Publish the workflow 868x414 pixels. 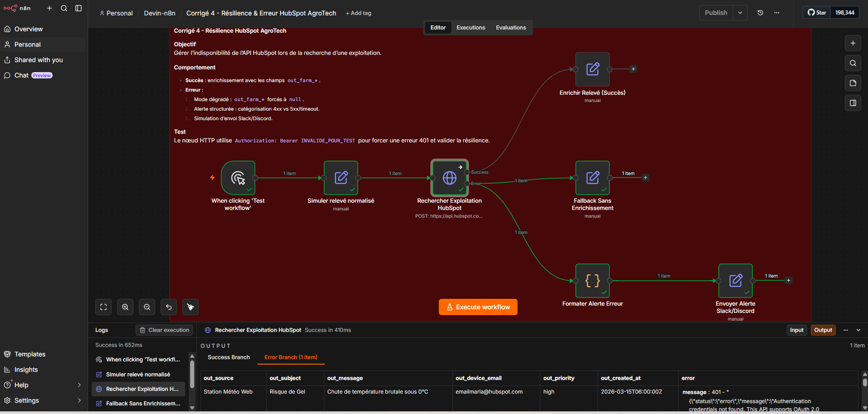[716, 13]
